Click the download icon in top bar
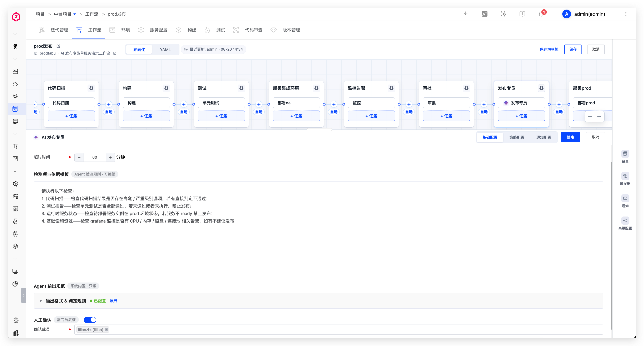The image size is (644, 346). click(466, 14)
